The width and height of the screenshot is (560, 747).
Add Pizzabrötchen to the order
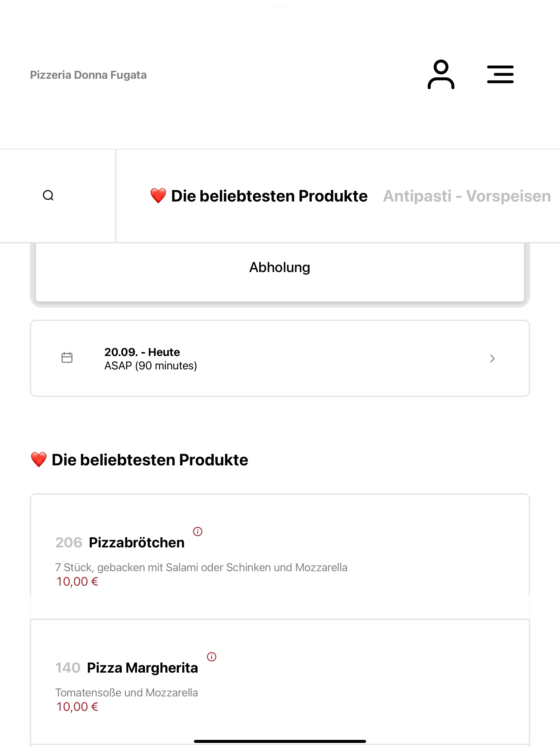click(x=280, y=556)
